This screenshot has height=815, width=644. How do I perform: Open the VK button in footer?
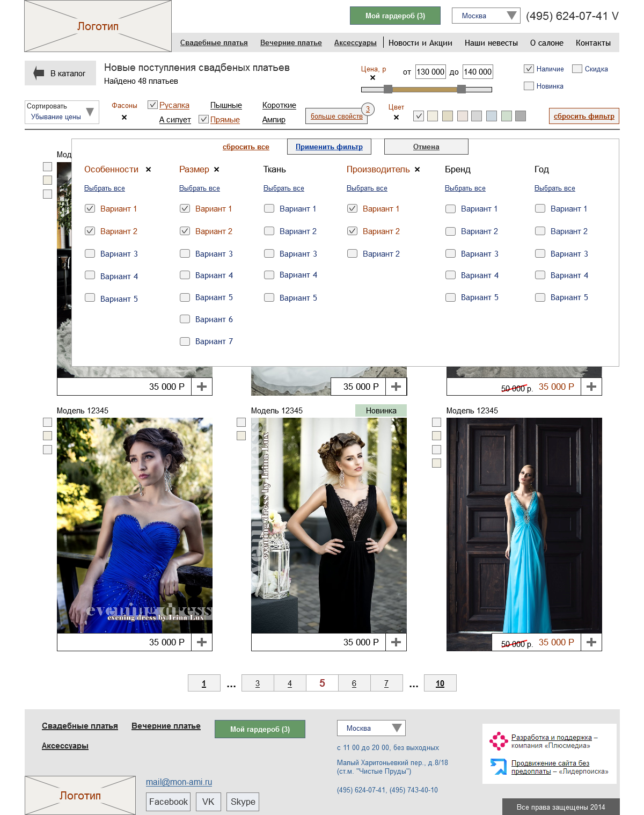[x=208, y=802]
